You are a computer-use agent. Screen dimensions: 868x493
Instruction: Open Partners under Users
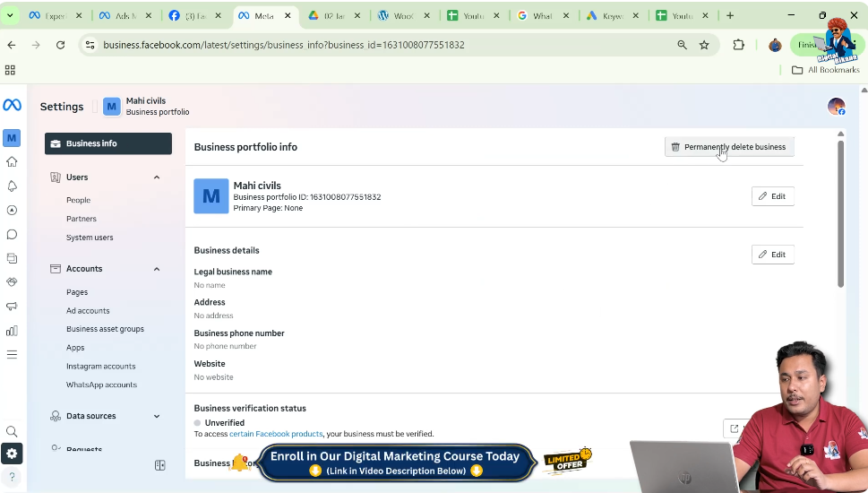coord(82,219)
